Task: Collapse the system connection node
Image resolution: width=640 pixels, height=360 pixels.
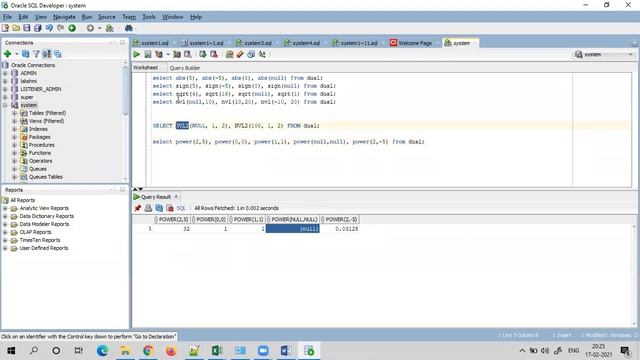Action: 5,105
